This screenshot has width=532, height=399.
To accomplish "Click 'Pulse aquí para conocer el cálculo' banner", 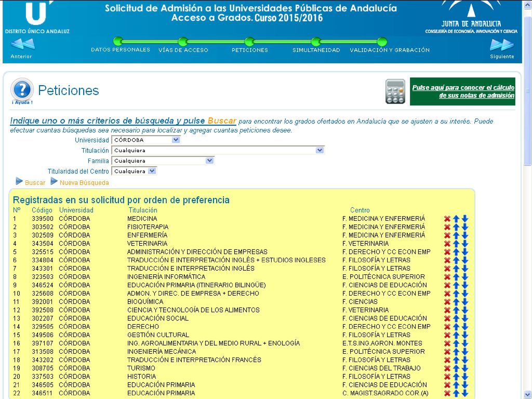I will tap(462, 91).
